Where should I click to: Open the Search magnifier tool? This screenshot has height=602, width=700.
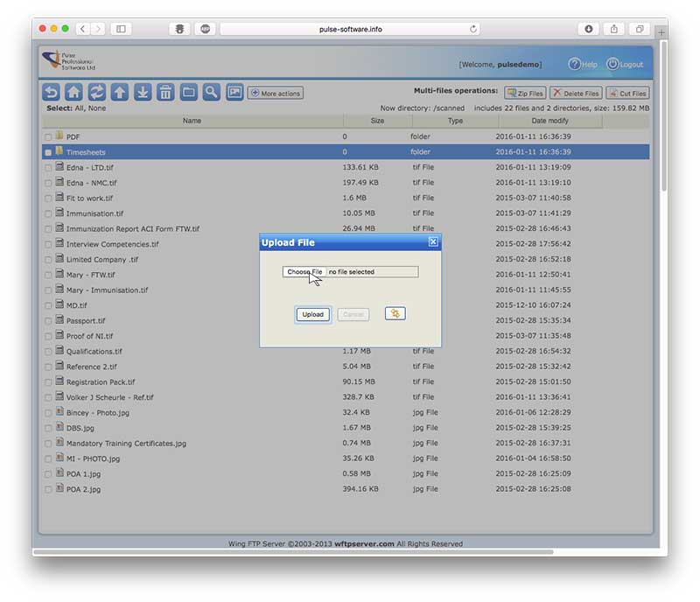[x=211, y=92]
